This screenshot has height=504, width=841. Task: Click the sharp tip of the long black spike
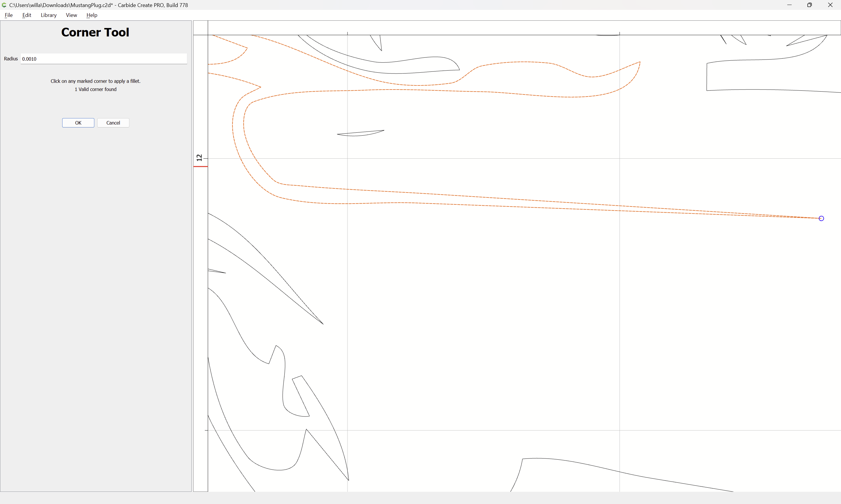click(x=323, y=324)
